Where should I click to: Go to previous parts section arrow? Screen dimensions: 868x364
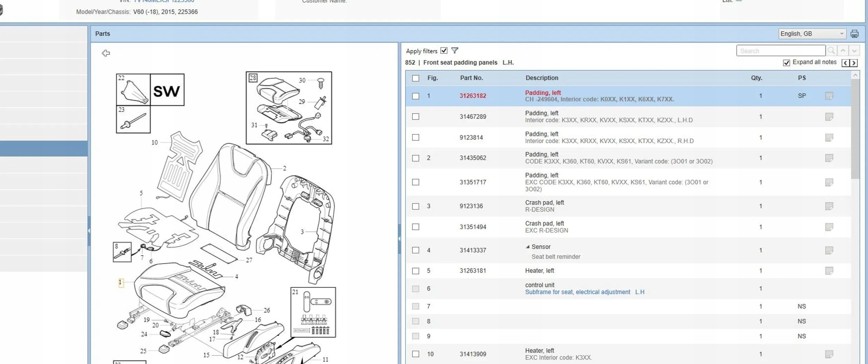(846, 63)
